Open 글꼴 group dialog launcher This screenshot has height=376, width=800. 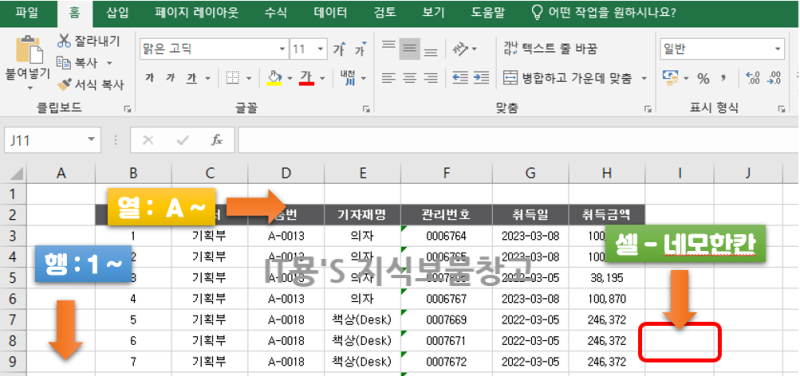tap(366, 109)
